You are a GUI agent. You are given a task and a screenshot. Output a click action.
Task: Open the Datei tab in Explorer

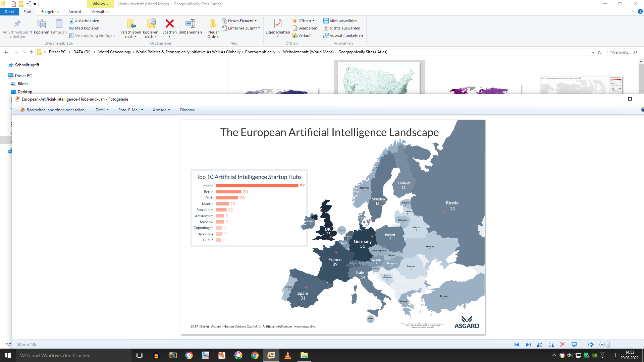(x=9, y=12)
